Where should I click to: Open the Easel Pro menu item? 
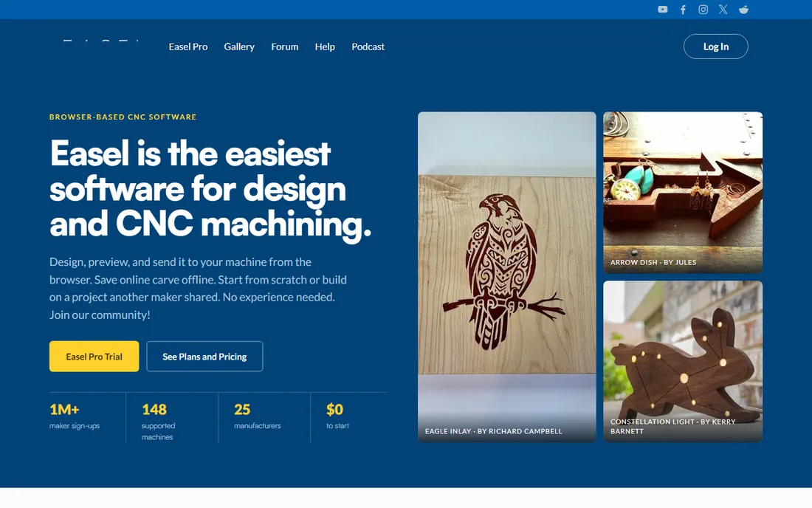(188, 47)
